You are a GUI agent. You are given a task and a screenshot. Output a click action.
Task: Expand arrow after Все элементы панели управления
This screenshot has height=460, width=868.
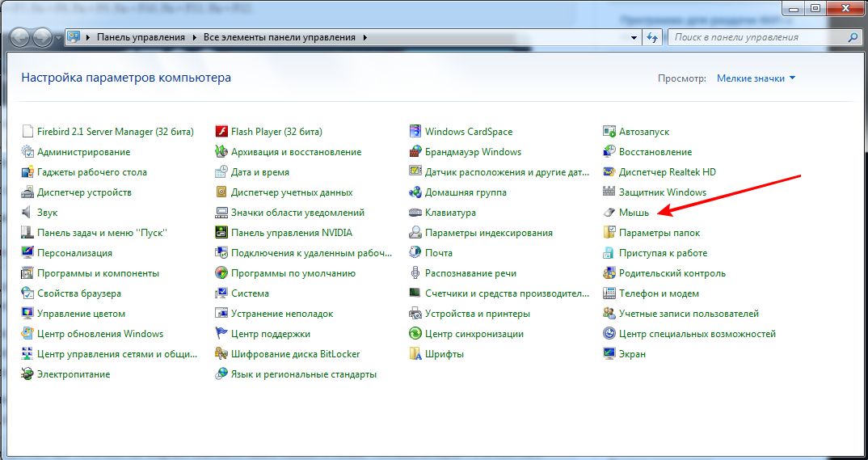[x=364, y=38]
